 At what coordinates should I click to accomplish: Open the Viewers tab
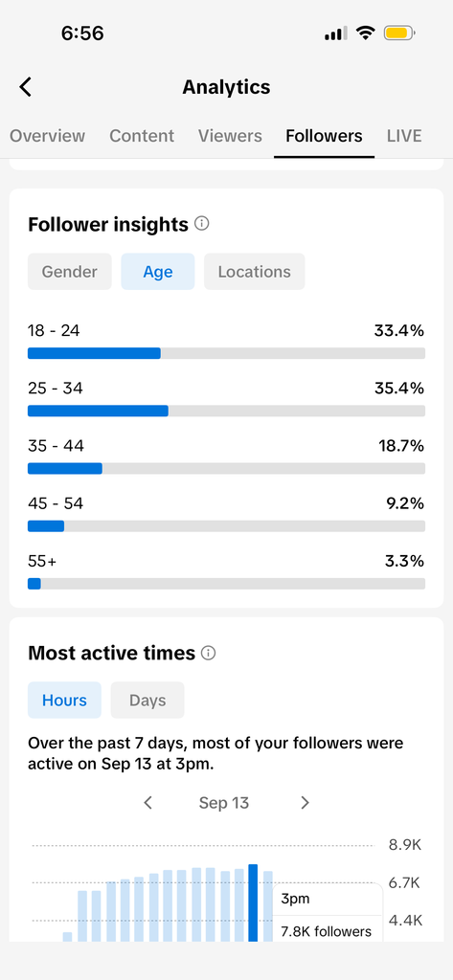click(230, 136)
